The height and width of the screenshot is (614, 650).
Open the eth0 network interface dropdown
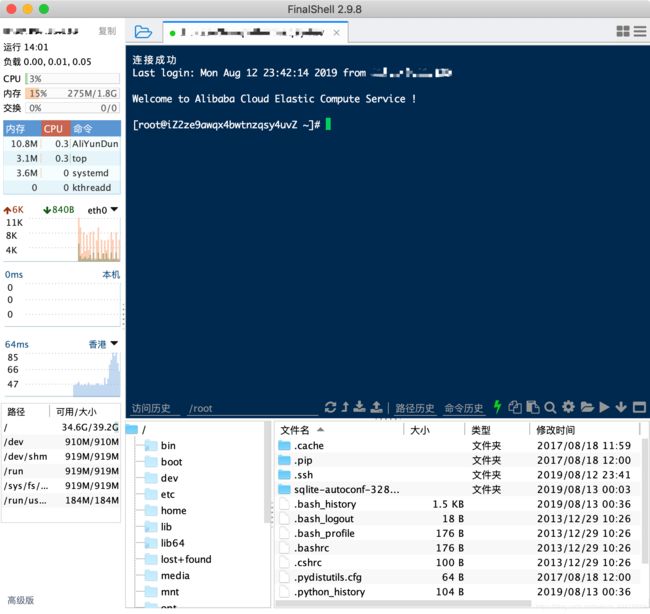point(102,210)
